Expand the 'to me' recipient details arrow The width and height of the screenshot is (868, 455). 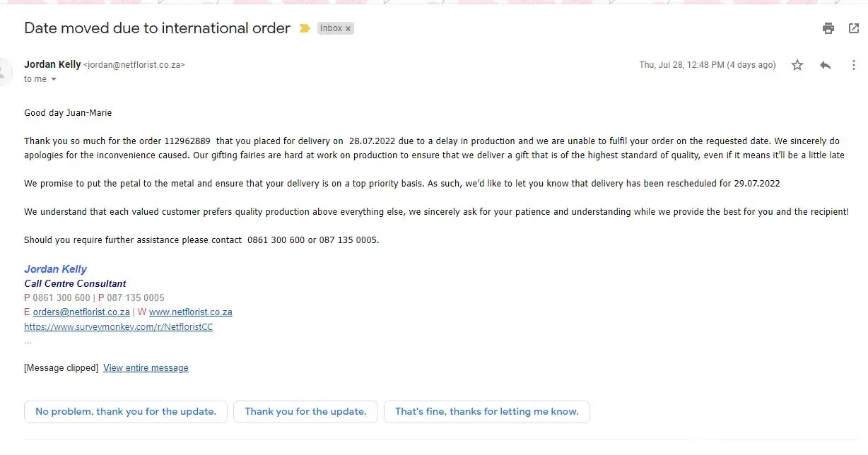(54, 80)
